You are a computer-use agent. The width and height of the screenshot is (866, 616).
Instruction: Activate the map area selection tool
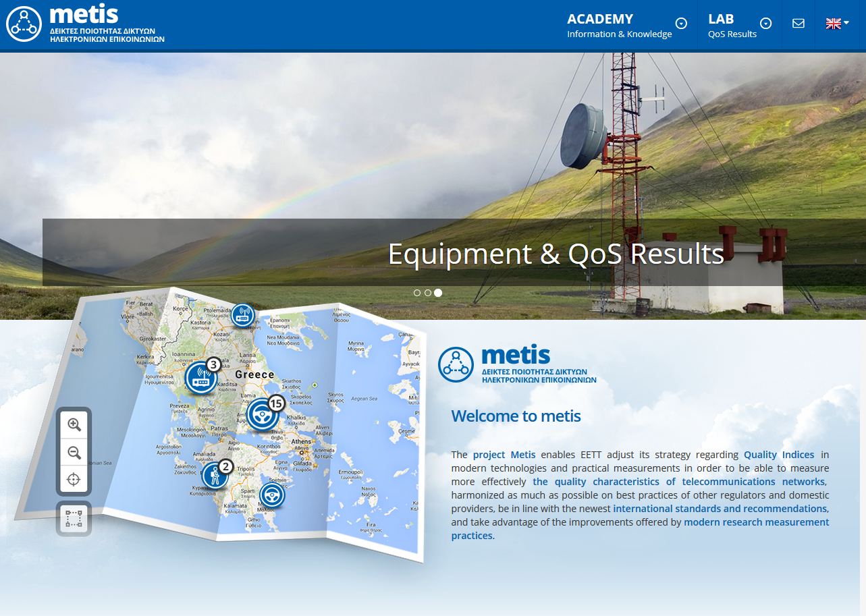(x=74, y=519)
